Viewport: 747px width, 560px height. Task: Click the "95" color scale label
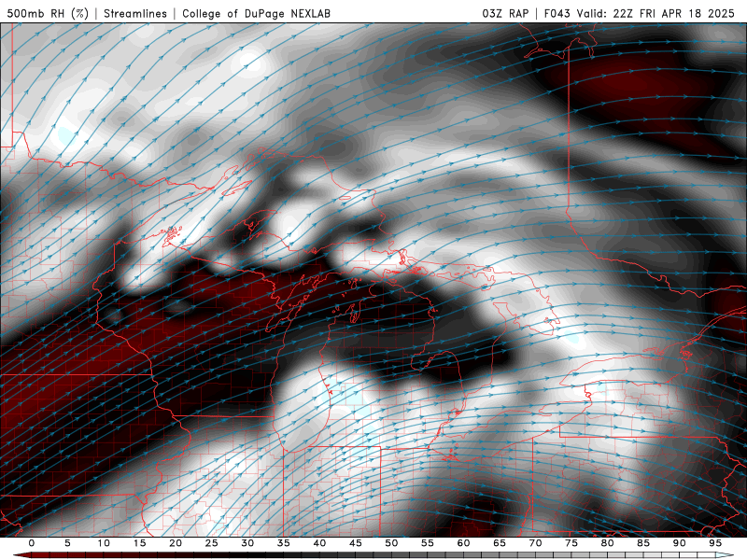pyautogui.click(x=715, y=543)
